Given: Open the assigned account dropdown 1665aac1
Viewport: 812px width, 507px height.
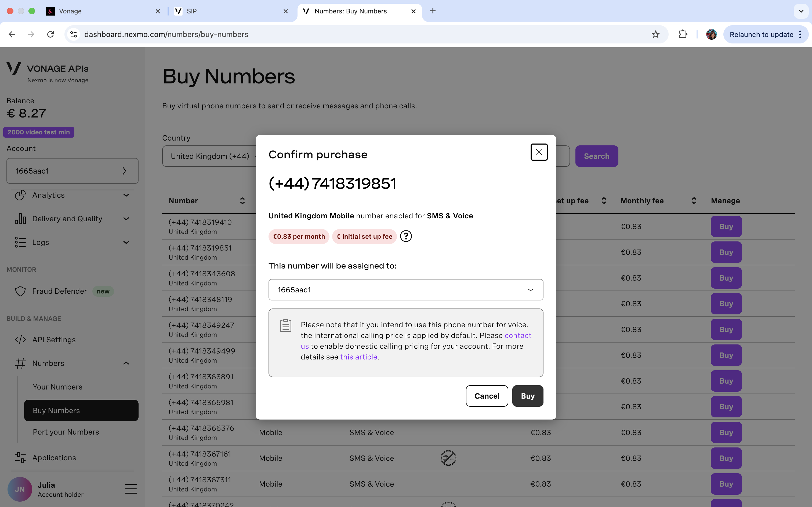Looking at the screenshot, I should pos(406,290).
